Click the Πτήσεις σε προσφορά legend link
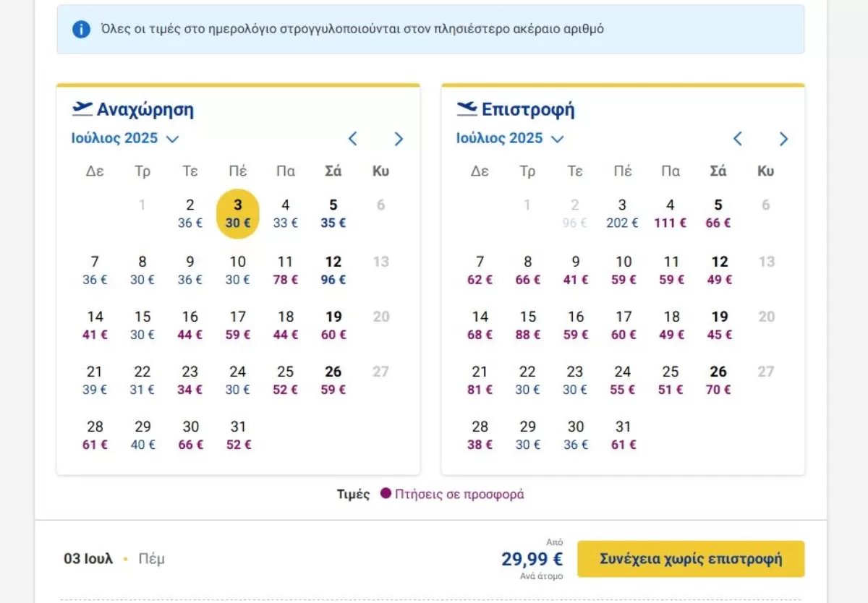Image resolution: width=868 pixels, height=603 pixels. tap(459, 494)
